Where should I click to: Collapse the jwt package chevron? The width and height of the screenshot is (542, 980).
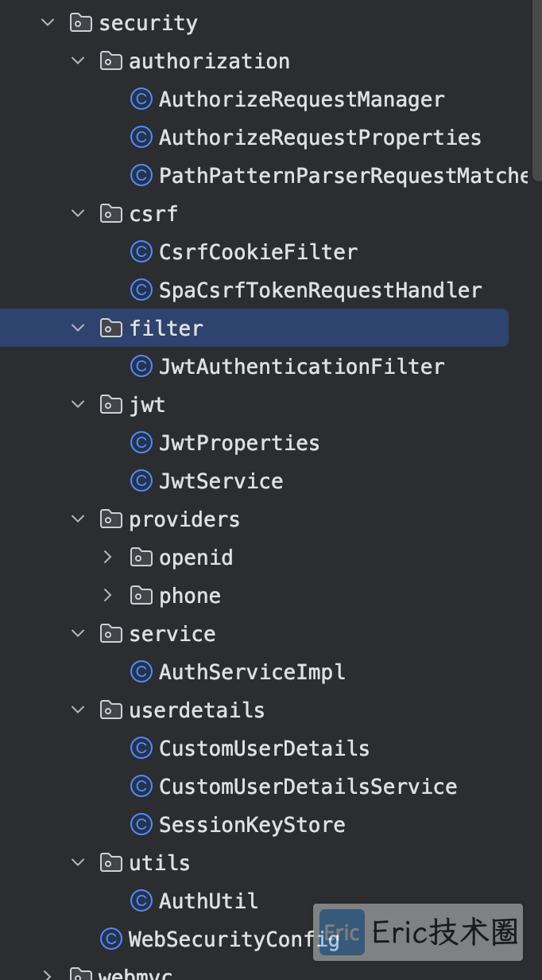78,405
